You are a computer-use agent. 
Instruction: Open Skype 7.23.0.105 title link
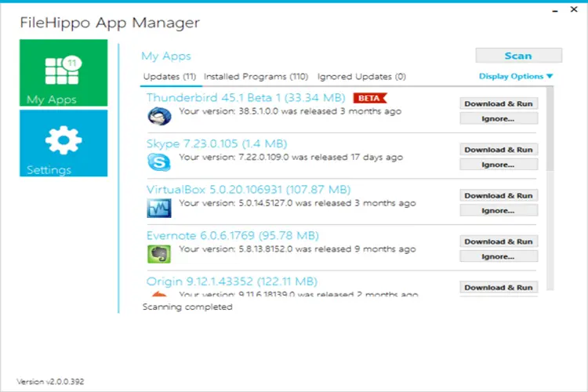click(216, 143)
